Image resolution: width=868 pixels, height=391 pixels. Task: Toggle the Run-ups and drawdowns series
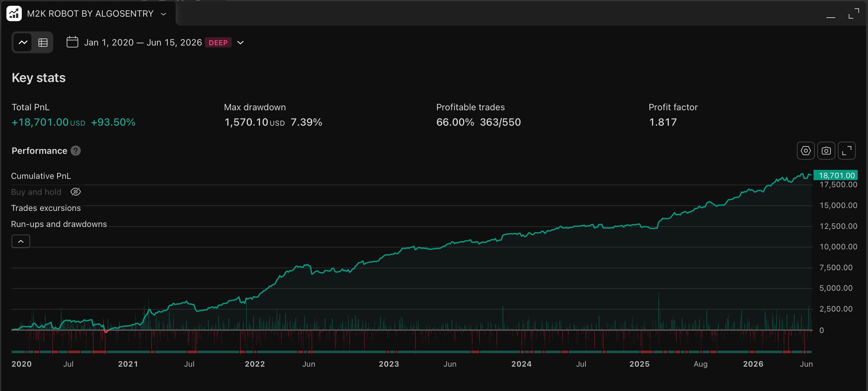59,224
